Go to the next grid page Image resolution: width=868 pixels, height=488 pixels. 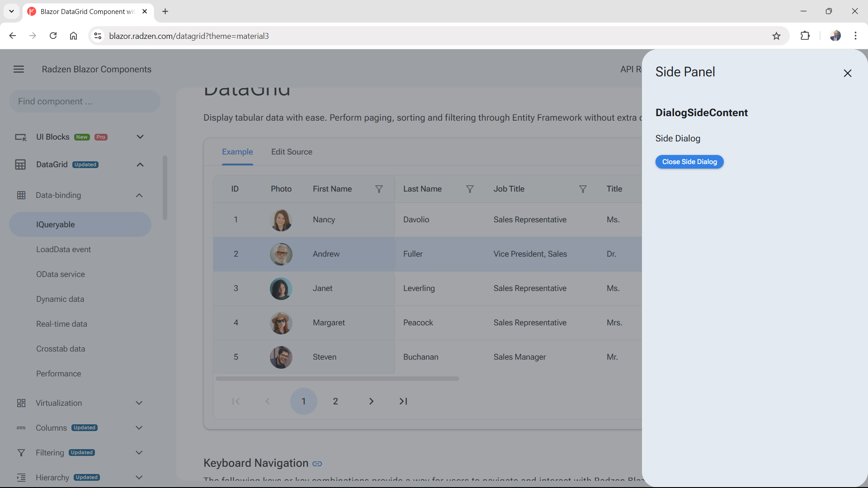click(x=371, y=401)
